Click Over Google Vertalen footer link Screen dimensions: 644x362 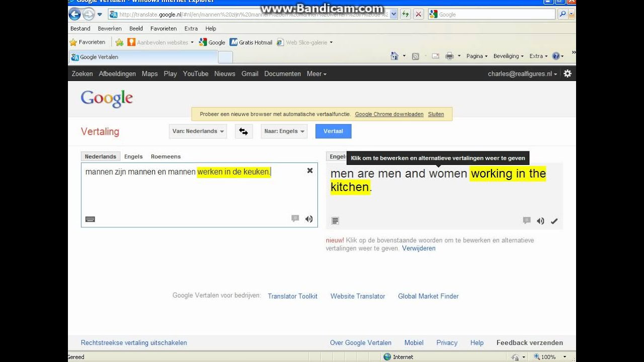coord(361,343)
